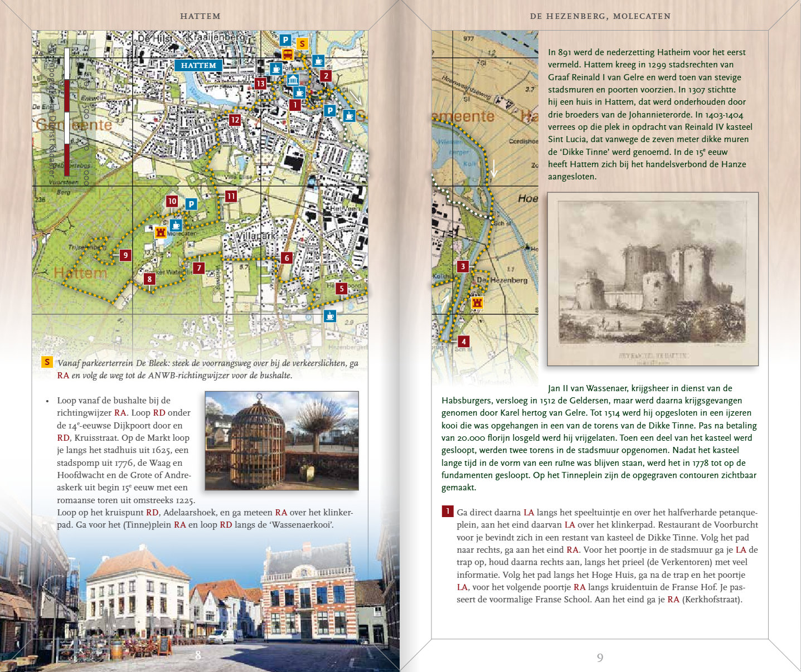801x672 pixels.
Task: Click page number 9
Action: coord(600,658)
